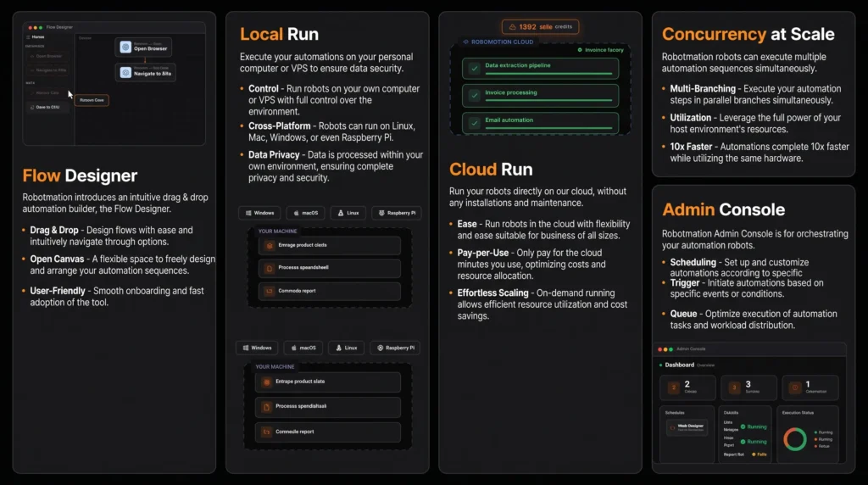The width and height of the screenshot is (868, 485).
Task: Click Windows logo in lower platform row
Action: click(x=246, y=348)
